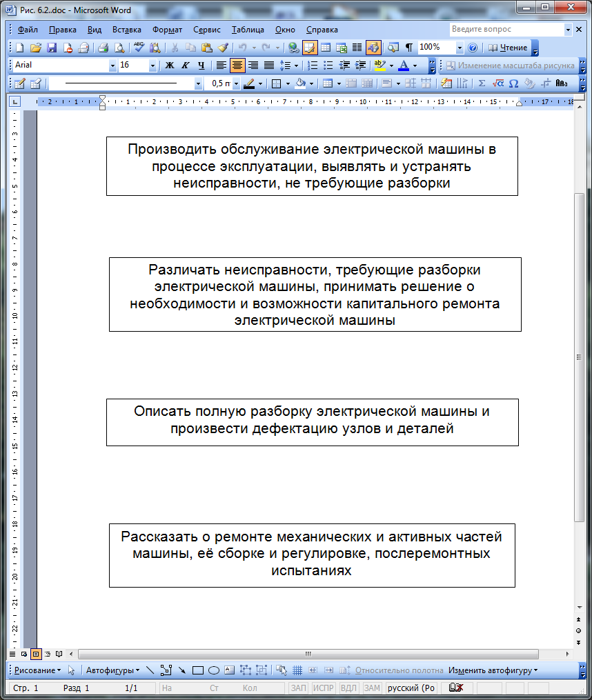This screenshot has height=700, width=592.
Task: Justify the paragraph text
Action: [269, 66]
